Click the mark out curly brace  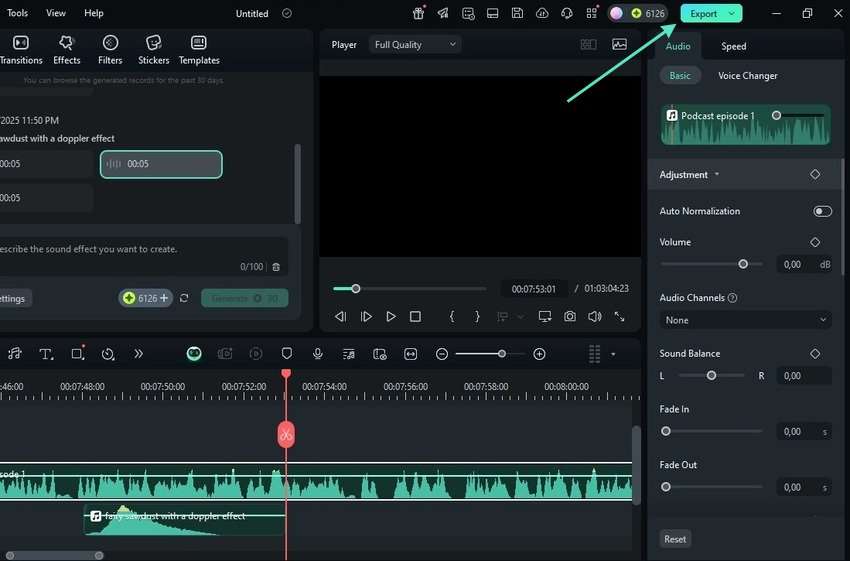coord(477,317)
